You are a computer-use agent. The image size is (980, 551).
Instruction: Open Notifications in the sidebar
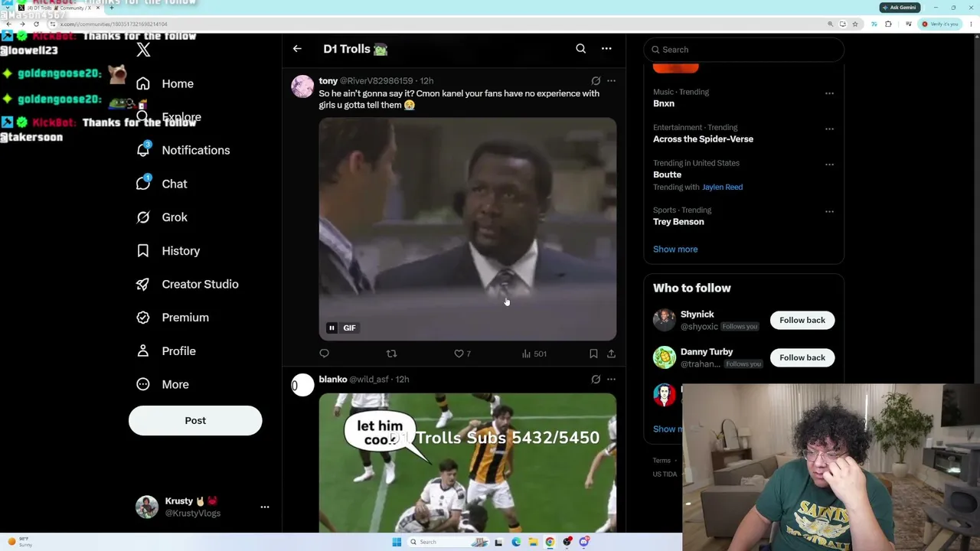[182, 150]
